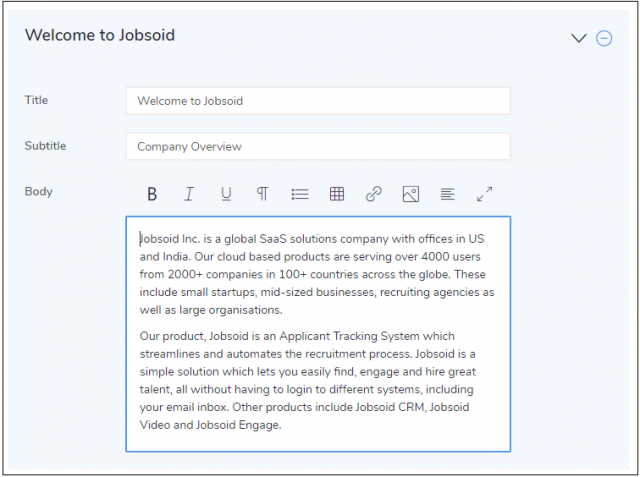Image resolution: width=640 pixels, height=477 pixels.
Task: Insert a bulleted list
Action: (300, 194)
